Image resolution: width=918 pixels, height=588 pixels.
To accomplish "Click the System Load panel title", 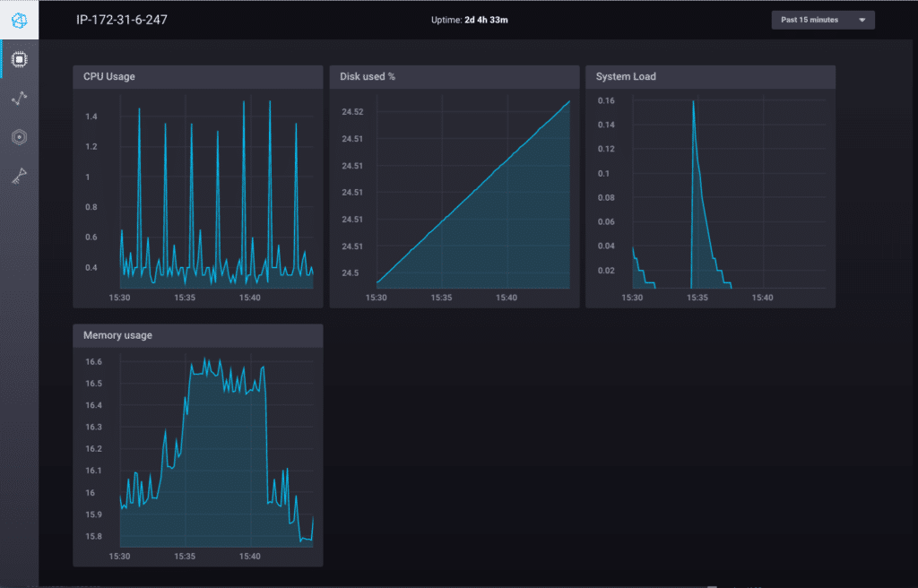I will [x=626, y=77].
